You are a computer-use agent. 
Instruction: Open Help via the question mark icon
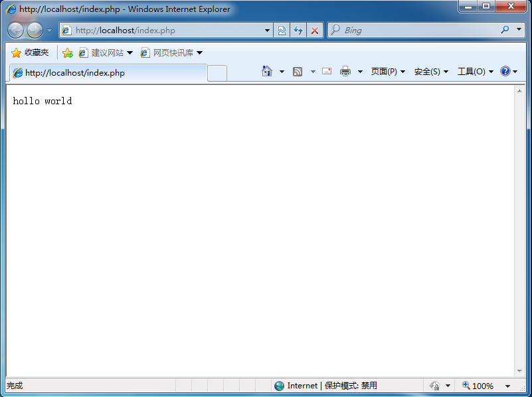tap(504, 71)
